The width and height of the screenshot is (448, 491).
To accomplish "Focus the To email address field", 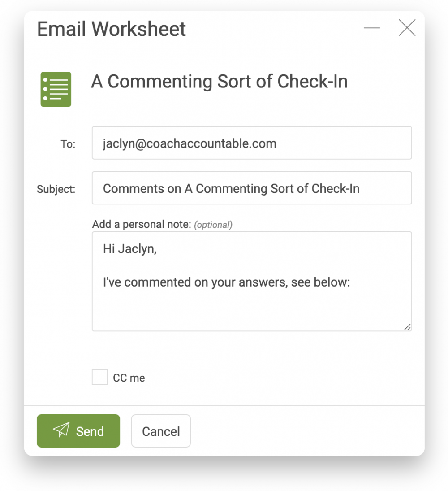I will point(252,143).
